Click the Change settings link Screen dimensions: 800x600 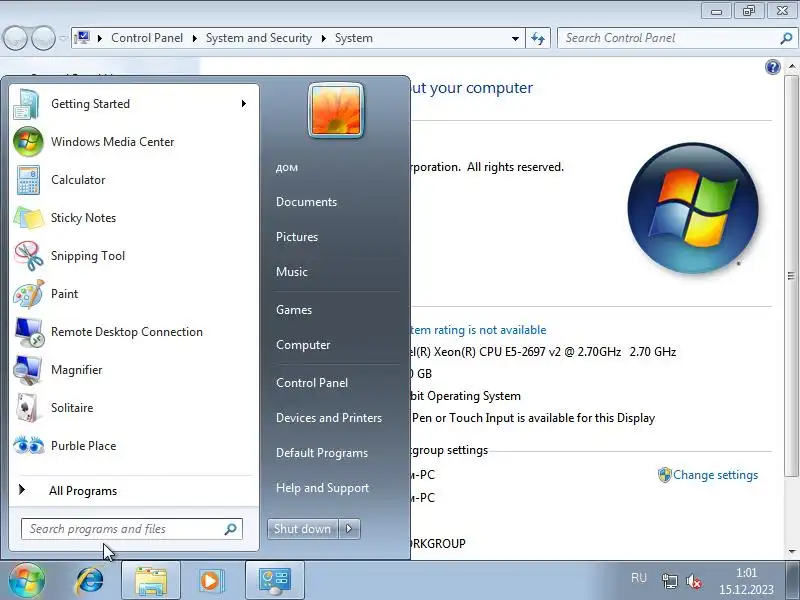point(715,475)
